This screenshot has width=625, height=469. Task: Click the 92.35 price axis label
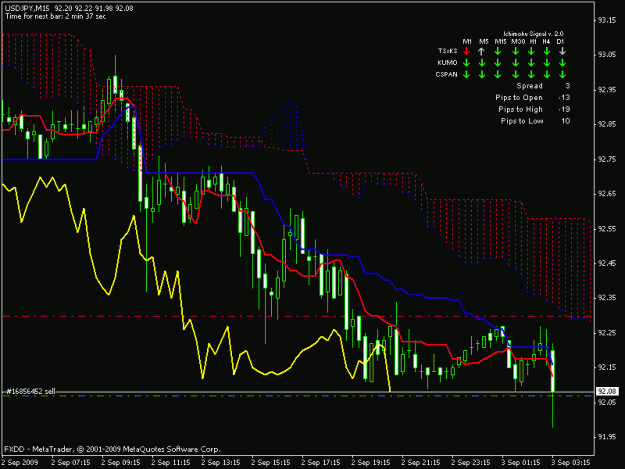tap(607, 298)
